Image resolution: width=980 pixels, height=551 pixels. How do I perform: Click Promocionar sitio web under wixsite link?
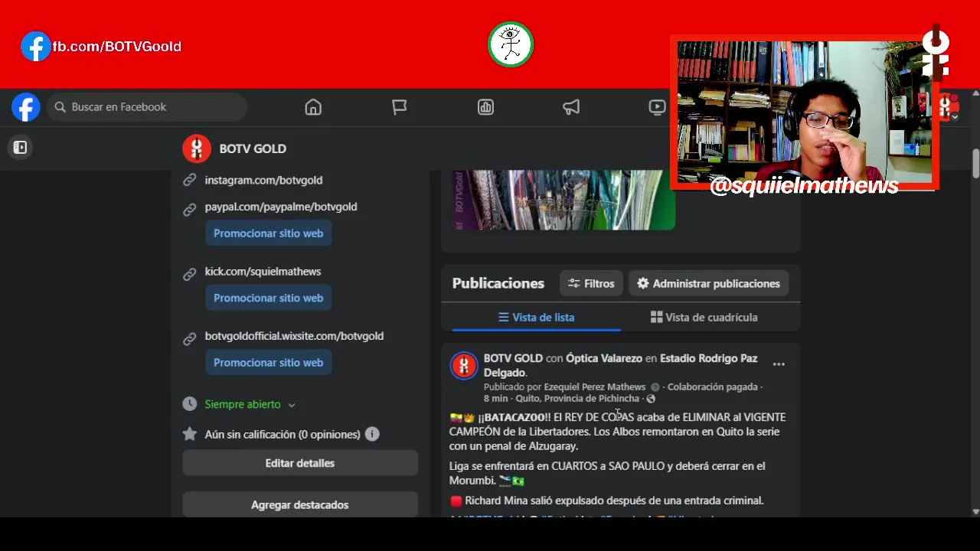(268, 363)
